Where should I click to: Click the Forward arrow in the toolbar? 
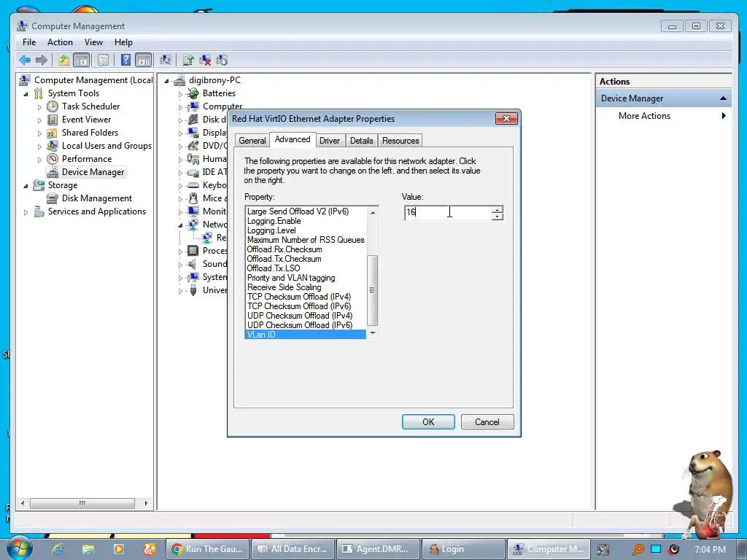(42, 60)
